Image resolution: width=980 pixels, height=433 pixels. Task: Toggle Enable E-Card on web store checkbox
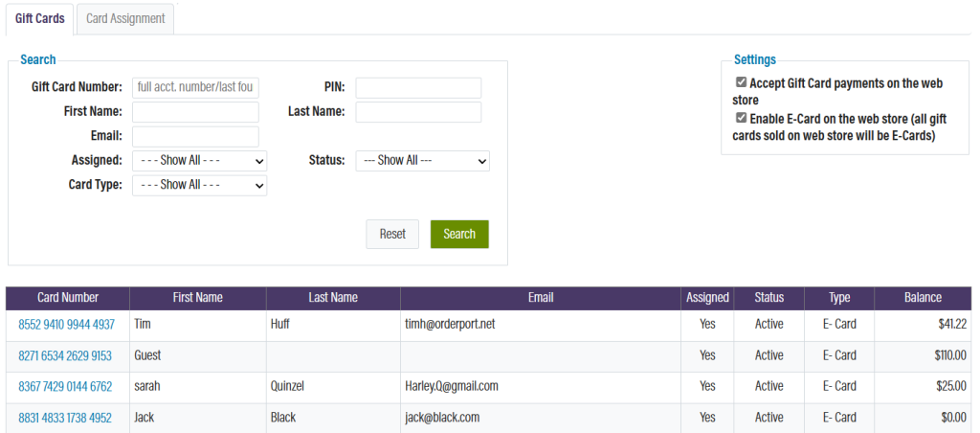(741, 118)
